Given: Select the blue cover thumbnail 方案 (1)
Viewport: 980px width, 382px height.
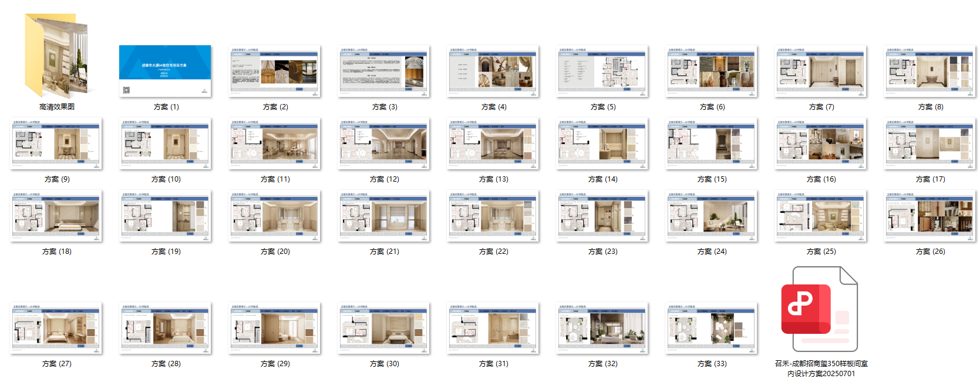Looking at the screenshot, I should (165, 71).
